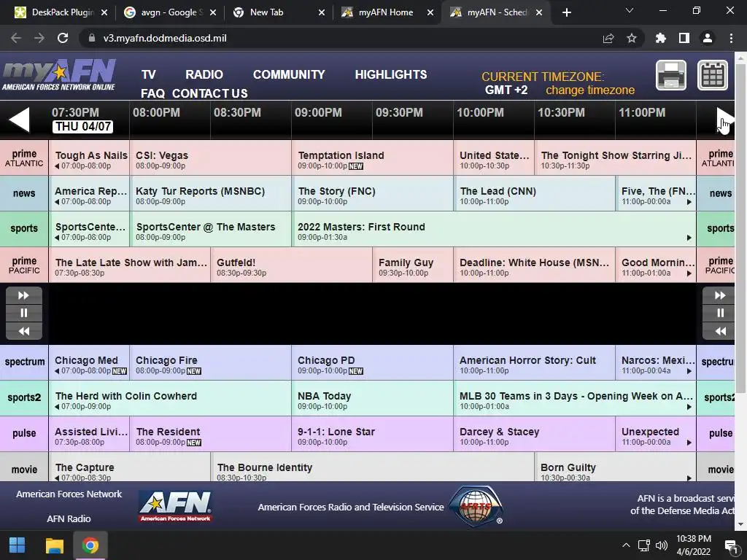Screen dimensions: 747x560
Task: Select the sports channel label on left
Action: (24, 228)
